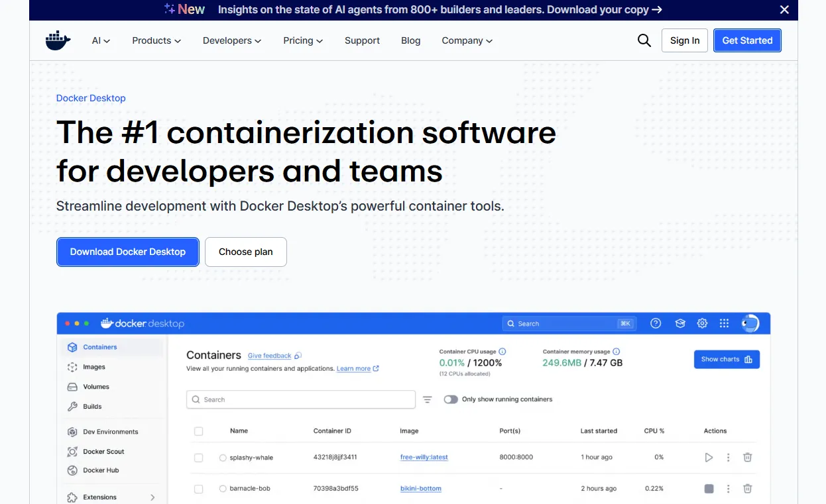The height and width of the screenshot is (504, 826).
Task: Click the Show charts button
Action: click(x=727, y=359)
